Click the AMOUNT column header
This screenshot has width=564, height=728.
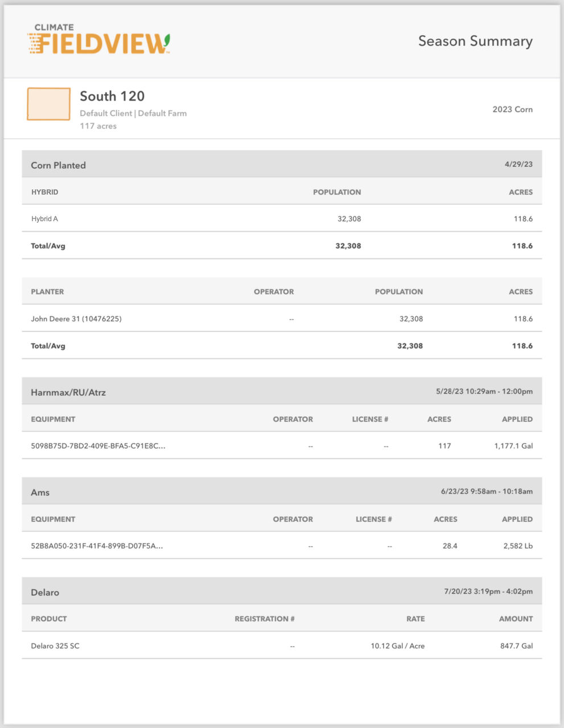point(516,619)
